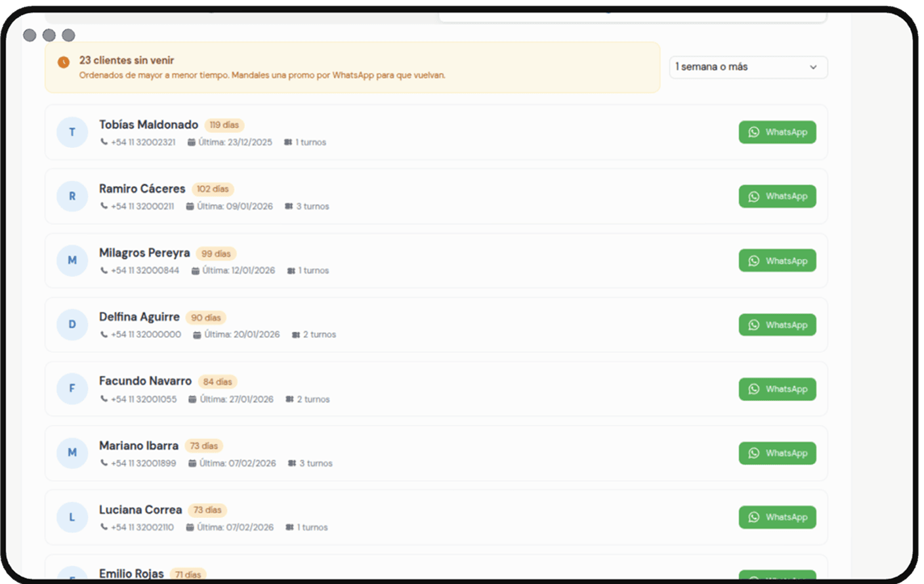
Task: Click the phone icon in Tobías Maldonado's row
Action: tap(104, 142)
